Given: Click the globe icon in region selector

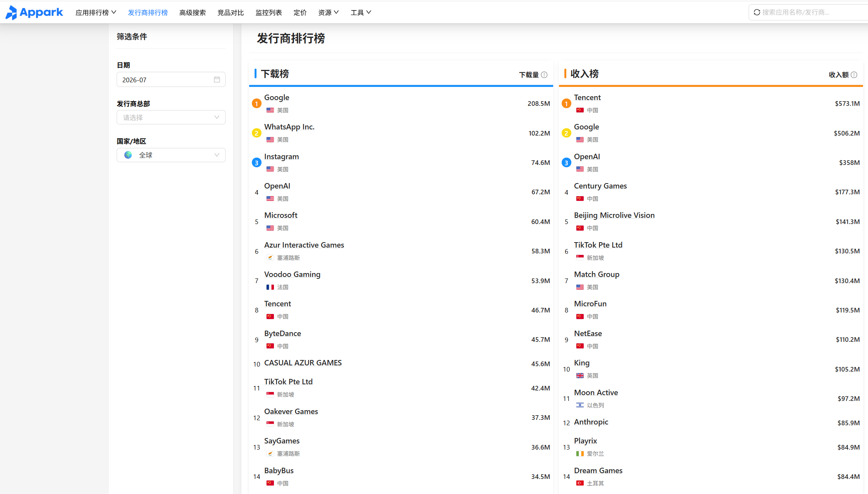Looking at the screenshot, I should (128, 155).
